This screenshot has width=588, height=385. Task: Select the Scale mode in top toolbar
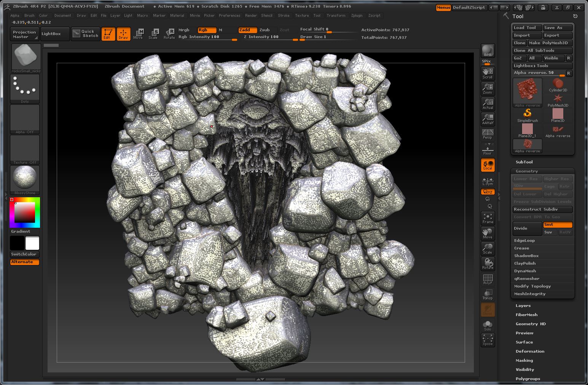pos(153,34)
